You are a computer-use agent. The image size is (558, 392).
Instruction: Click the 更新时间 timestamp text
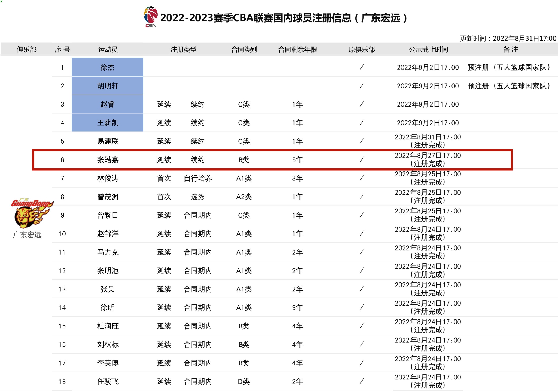508,38
